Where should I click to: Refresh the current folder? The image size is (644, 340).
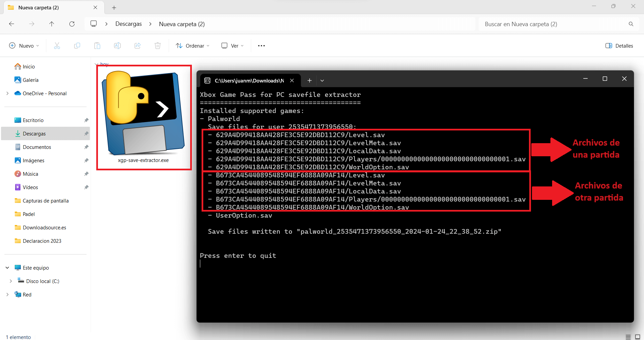click(72, 24)
